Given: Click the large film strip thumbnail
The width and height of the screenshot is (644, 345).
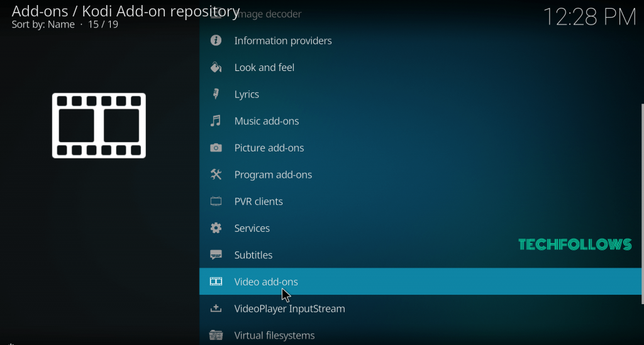Looking at the screenshot, I should coord(99,126).
